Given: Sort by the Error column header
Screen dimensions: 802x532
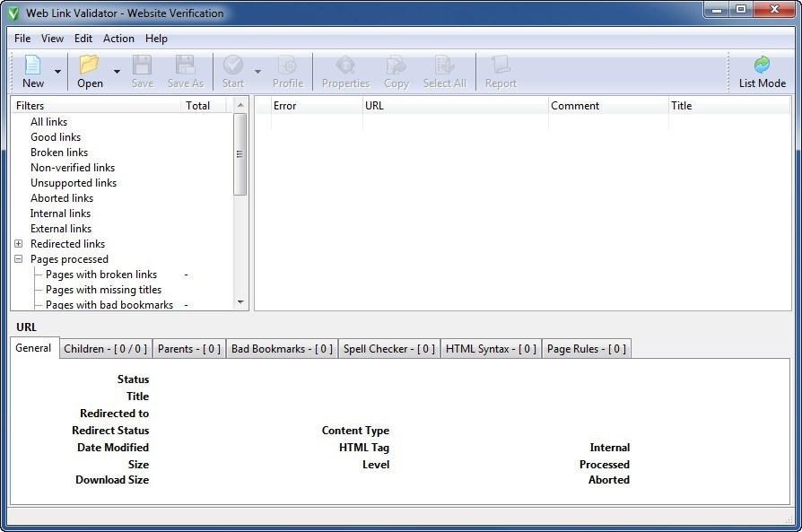Looking at the screenshot, I should [x=316, y=105].
